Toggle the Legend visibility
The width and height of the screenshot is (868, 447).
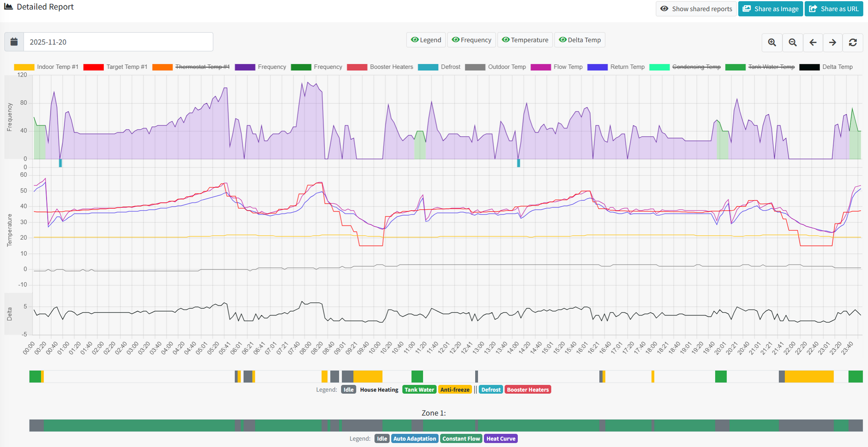[426, 40]
